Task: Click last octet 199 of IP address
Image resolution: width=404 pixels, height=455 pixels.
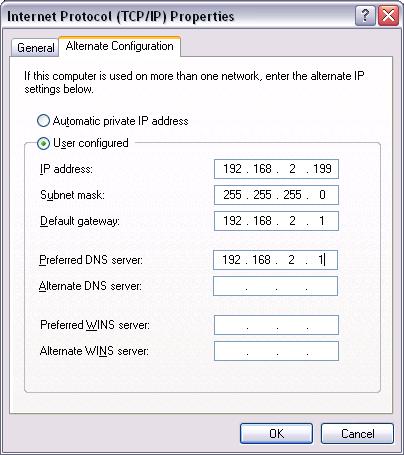Action: 322,169
